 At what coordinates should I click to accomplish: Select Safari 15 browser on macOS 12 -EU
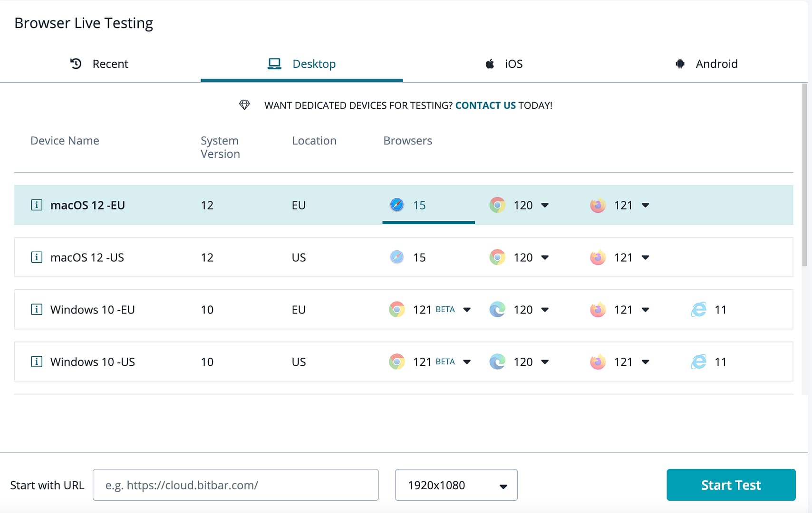(408, 205)
